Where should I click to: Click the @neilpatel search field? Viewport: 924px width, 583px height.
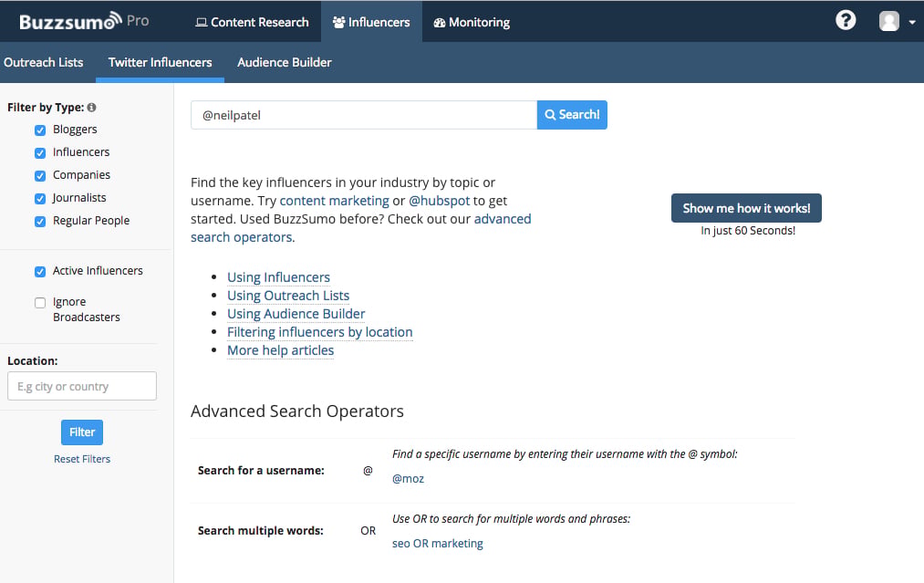pos(364,115)
